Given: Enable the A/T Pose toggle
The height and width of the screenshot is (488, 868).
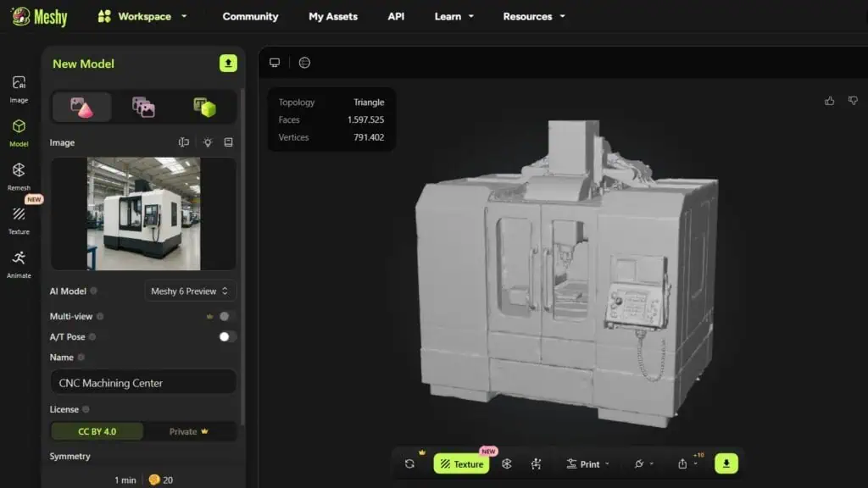Looking at the screenshot, I should click(x=225, y=336).
